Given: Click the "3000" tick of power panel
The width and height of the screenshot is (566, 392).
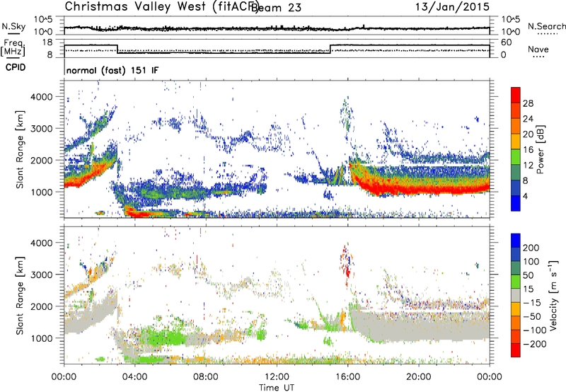Looking at the screenshot, I should pyautogui.click(x=42, y=129).
